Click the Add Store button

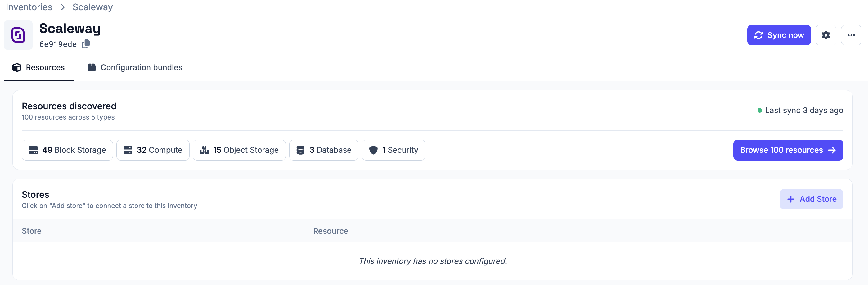[811, 199]
